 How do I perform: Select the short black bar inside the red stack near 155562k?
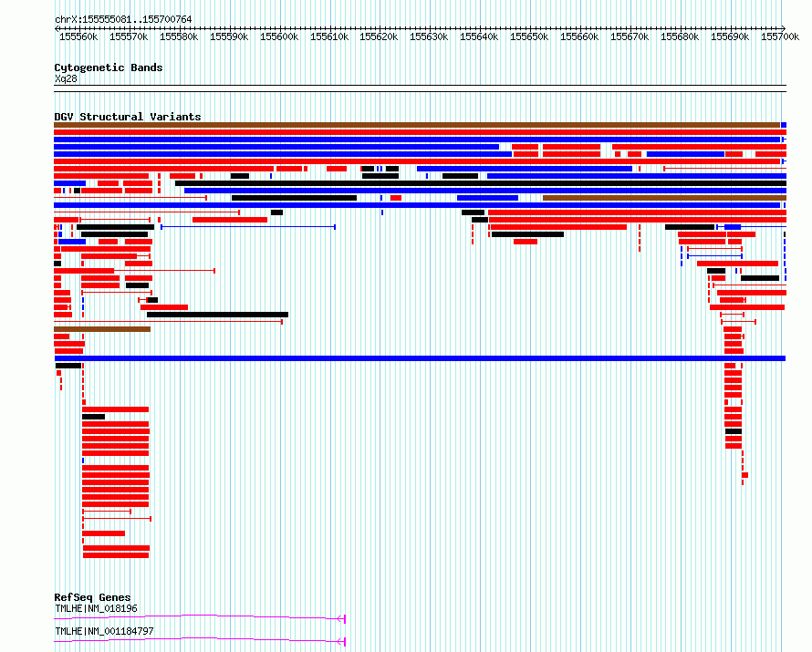point(94,417)
